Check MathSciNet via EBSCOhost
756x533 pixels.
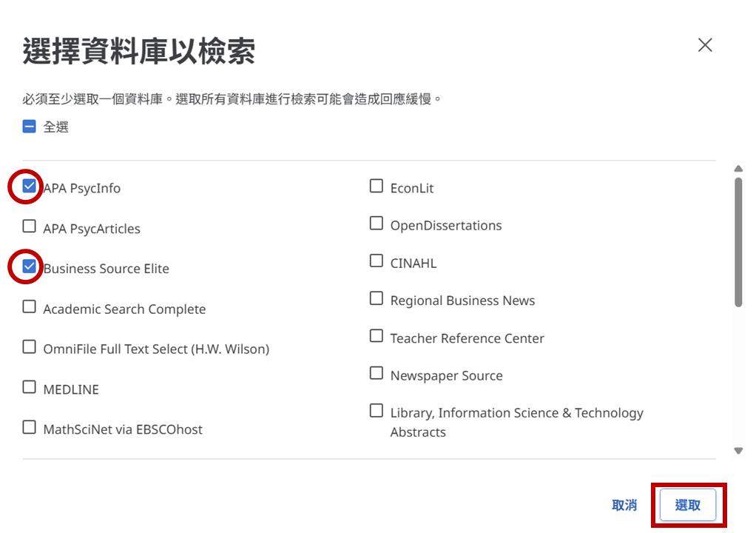pyautogui.click(x=30, y=427)
